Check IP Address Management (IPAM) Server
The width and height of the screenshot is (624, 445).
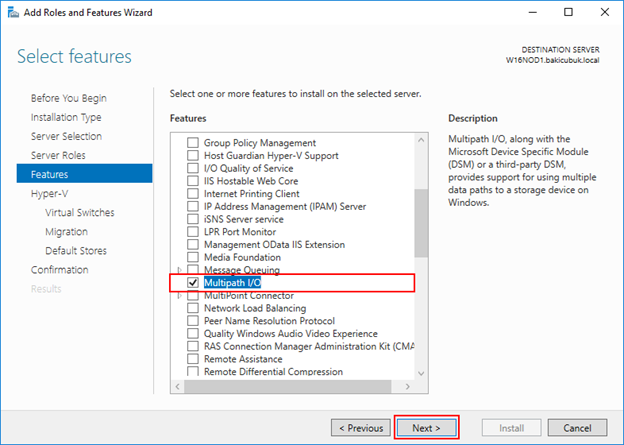193,206
